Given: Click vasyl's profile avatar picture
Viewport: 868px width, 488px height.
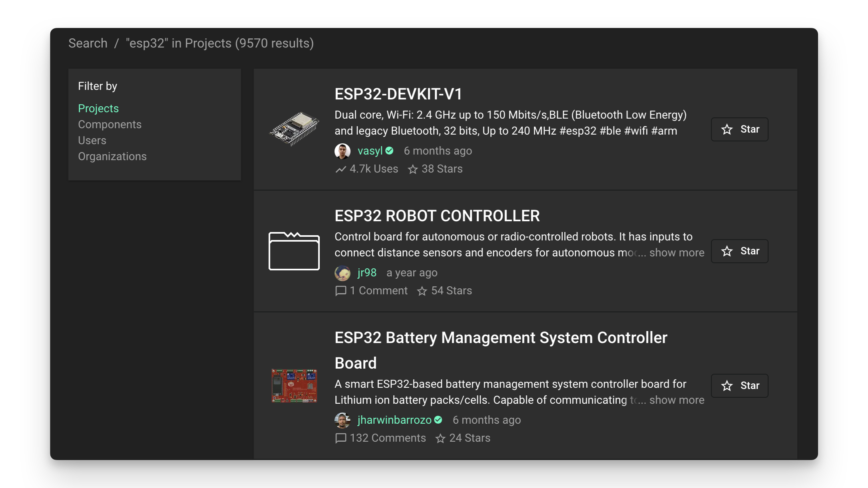Looking at the screenshot, I should [342, 151].
